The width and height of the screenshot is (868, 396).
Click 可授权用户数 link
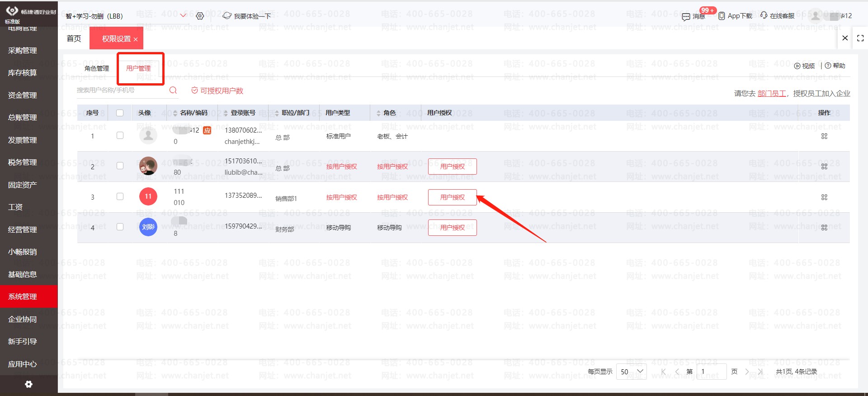(x=217, y=91)
